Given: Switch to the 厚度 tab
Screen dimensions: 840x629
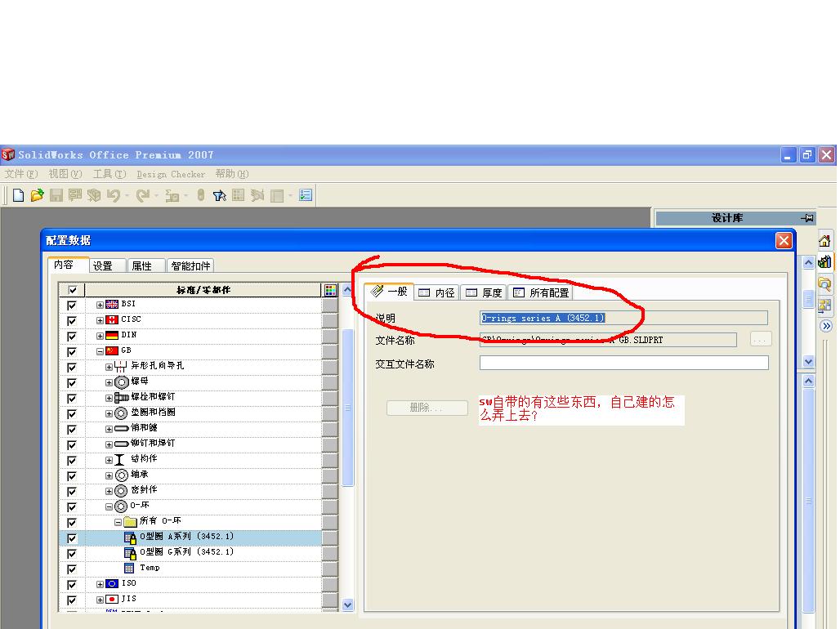Looking at the screenshot, I should tap(484, 292).
